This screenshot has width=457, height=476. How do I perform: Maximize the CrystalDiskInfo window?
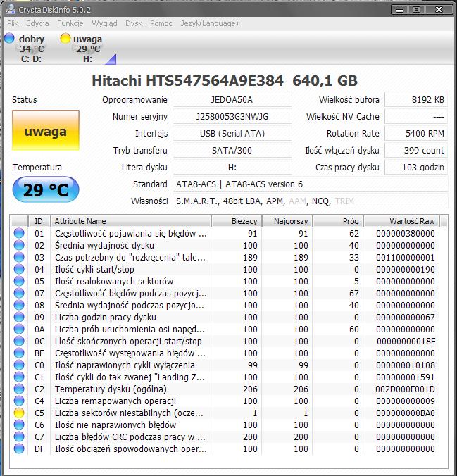click(x=416, y=10)
